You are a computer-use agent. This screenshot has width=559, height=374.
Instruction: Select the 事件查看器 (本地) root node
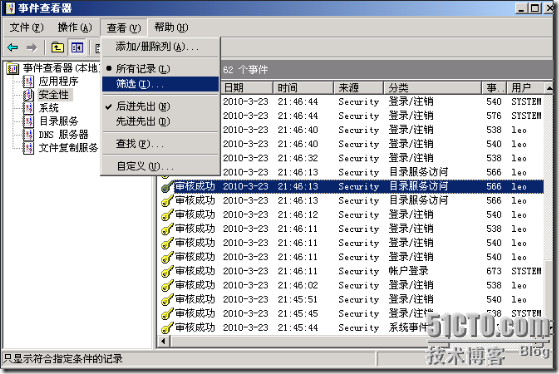coord(61,68)
